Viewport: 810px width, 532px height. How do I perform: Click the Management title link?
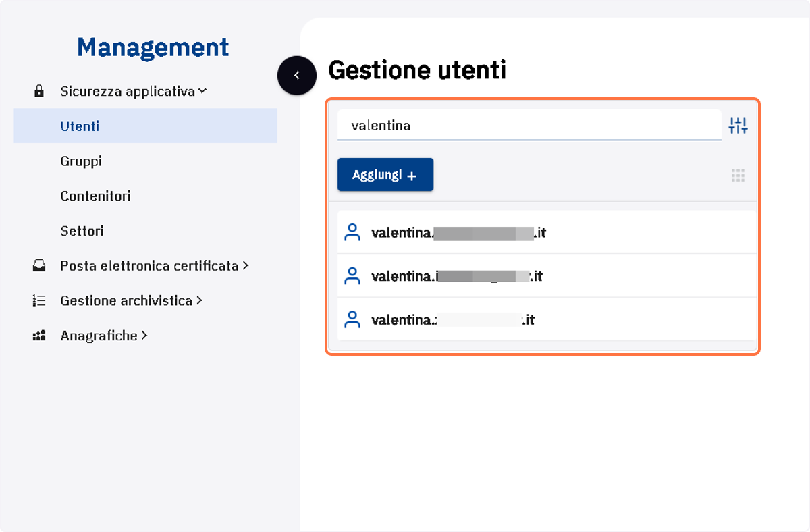[x=153, y=47]
